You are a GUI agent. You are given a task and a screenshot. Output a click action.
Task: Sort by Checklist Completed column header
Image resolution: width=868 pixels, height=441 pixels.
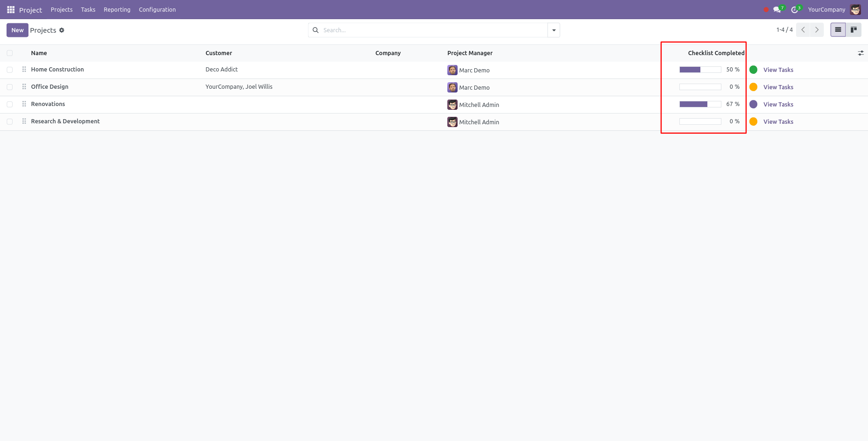coord(716,53)
